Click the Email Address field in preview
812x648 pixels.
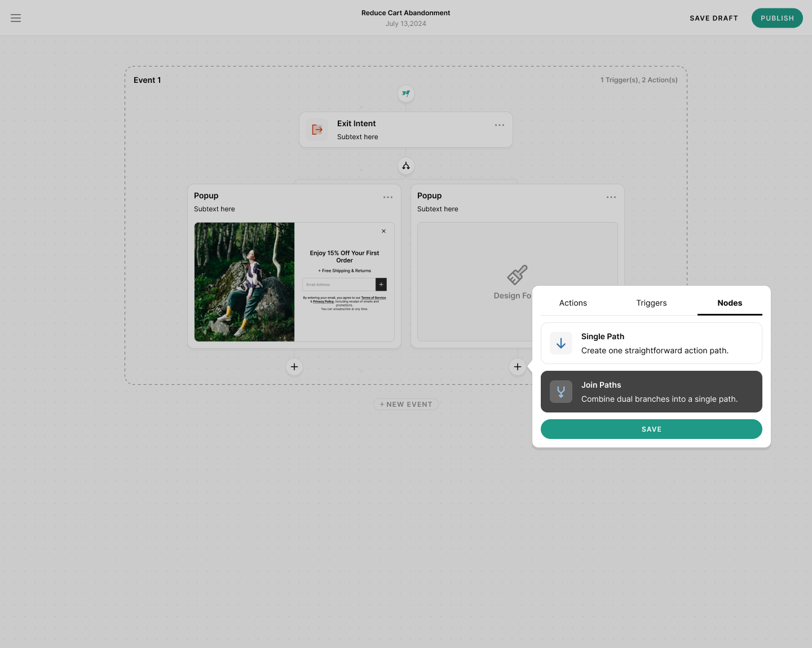[x=339, y=285]
